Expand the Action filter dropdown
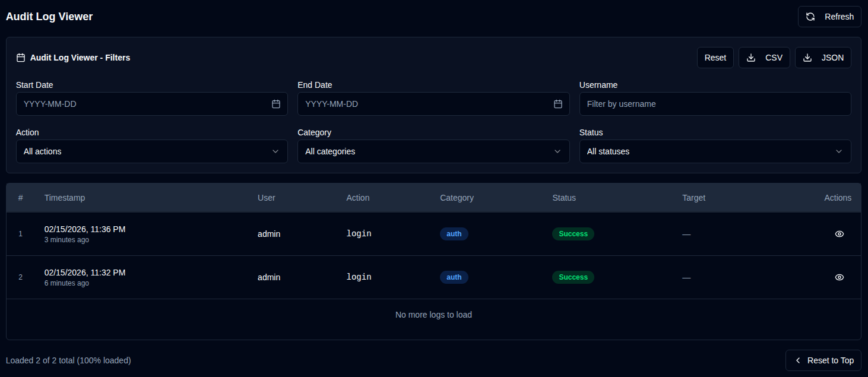868x377 pixels. [151, 151]
